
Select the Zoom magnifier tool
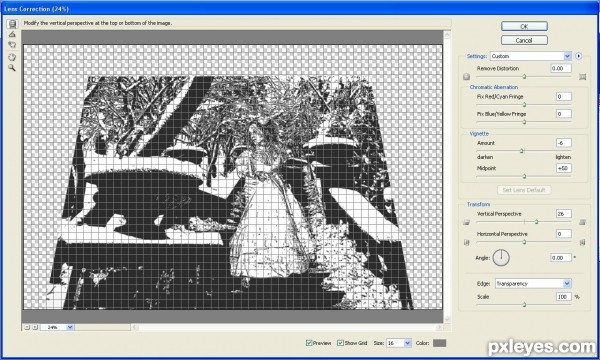[x=12, y=68]
